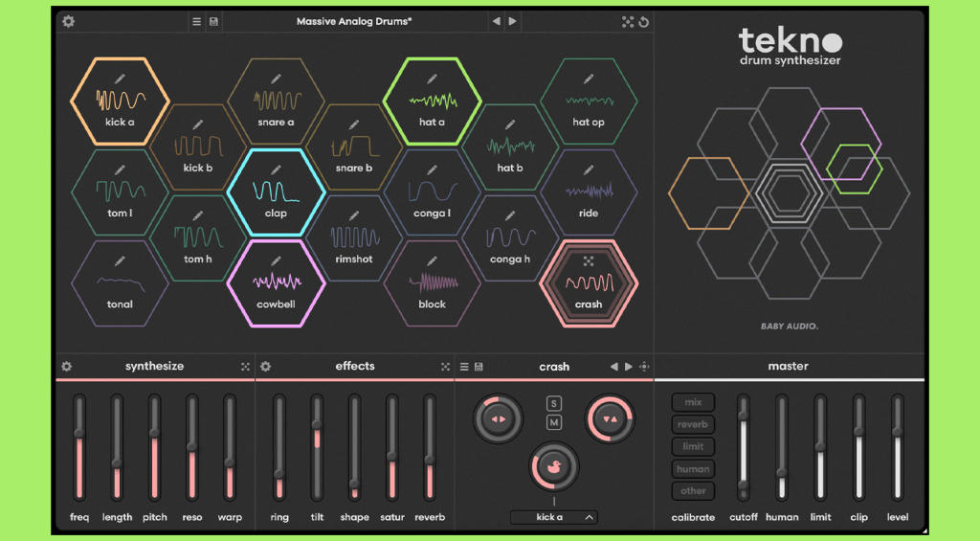This screenshot has height=541, width=980.
Task: Toggle the reverb calibrate button
Action: pyautogui.click(x=693, y=424)
